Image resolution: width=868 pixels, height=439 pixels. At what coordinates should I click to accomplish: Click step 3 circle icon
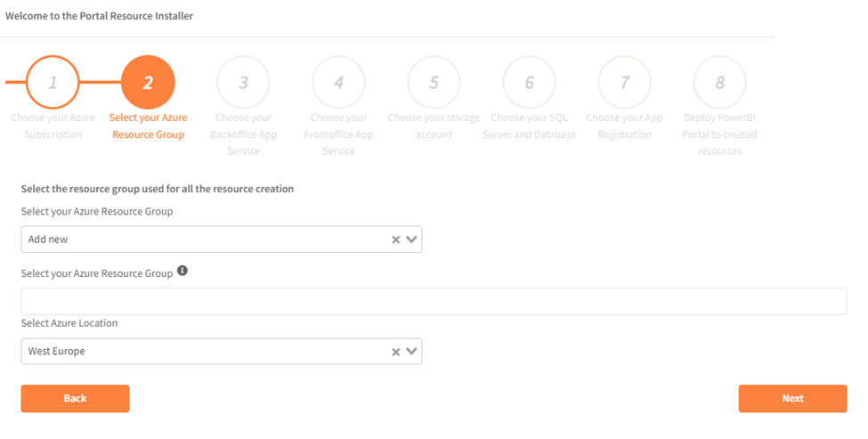243,83
